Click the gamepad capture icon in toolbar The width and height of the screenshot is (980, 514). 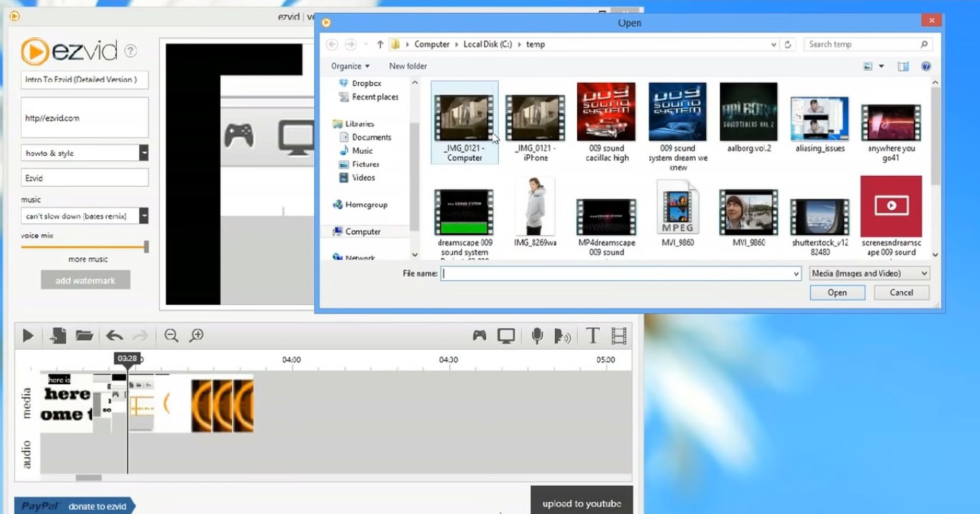tap(479, 336)
